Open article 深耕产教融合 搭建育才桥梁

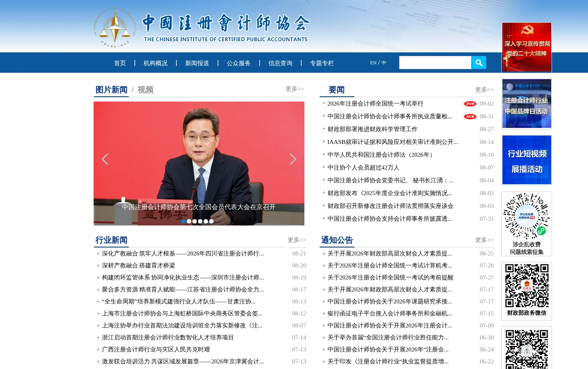click(x=138, y=265)
